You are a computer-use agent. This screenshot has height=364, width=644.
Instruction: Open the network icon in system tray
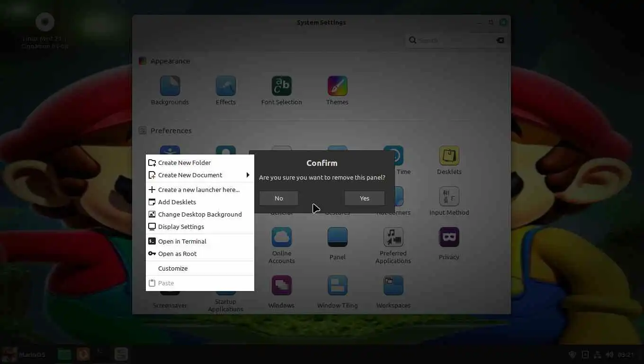(x=598, y=355)
